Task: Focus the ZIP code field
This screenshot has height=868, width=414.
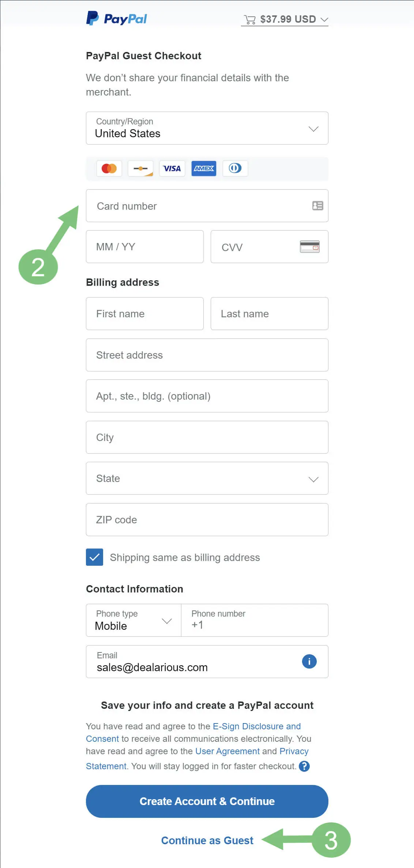Action: pos(207,520)
